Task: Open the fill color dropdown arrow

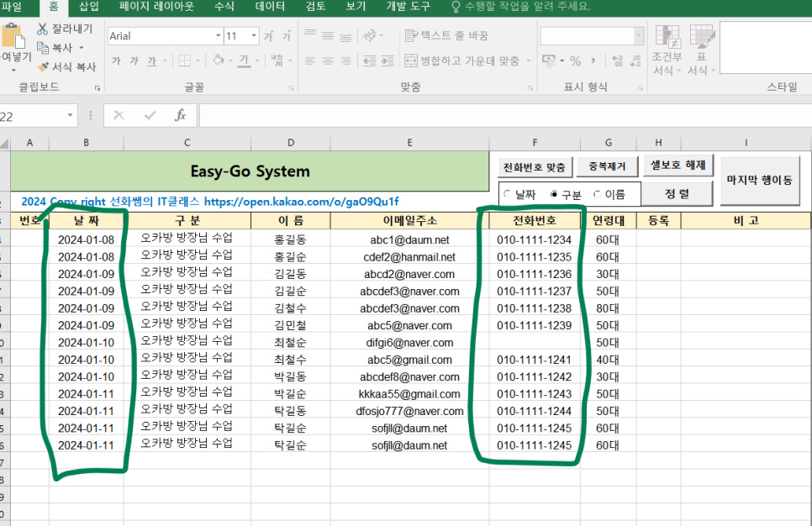Action: [230, 61]
